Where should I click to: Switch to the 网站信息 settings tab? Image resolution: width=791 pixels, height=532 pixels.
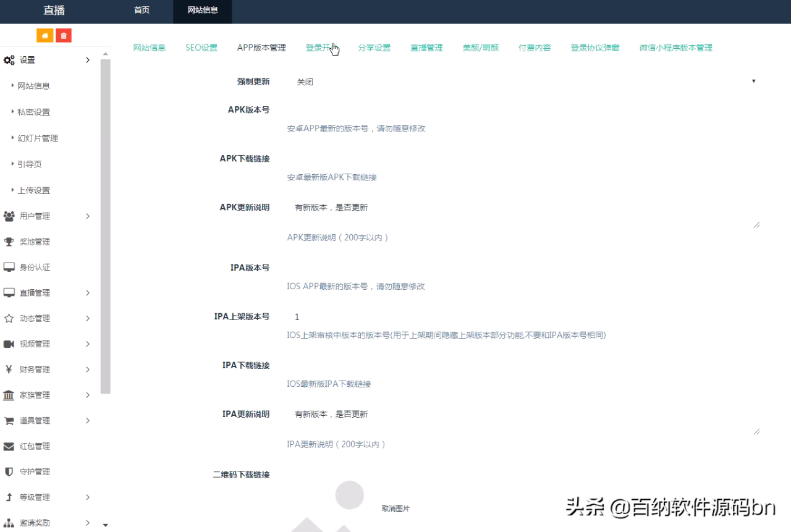(x=150, y=48)
